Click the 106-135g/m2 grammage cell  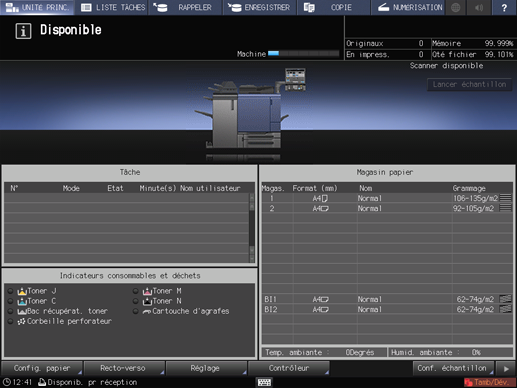click(x=475, y=198)
